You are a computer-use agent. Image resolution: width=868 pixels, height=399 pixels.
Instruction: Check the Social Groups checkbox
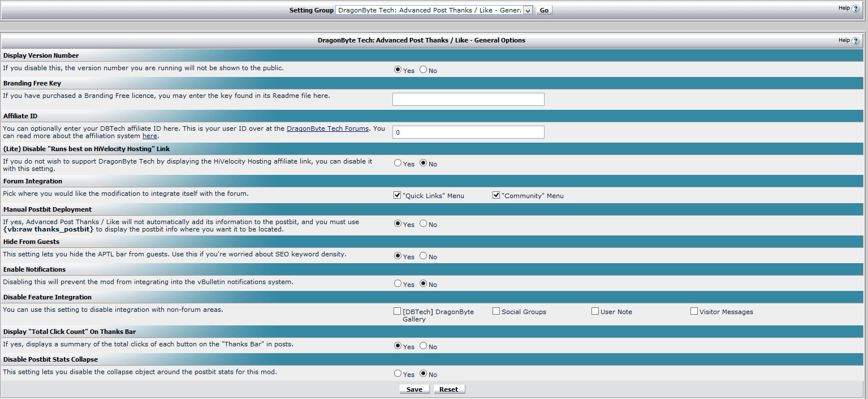coord(496,311)
